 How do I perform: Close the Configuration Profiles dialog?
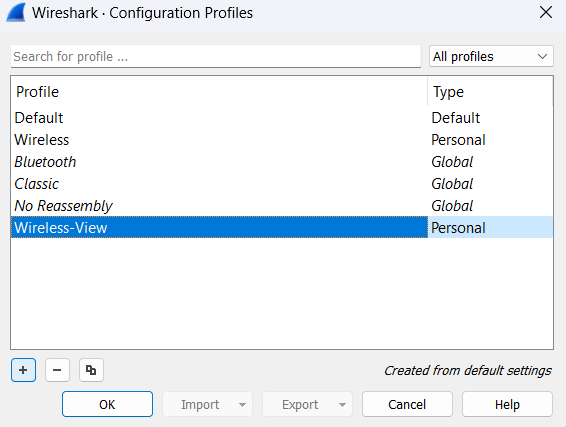546,12
